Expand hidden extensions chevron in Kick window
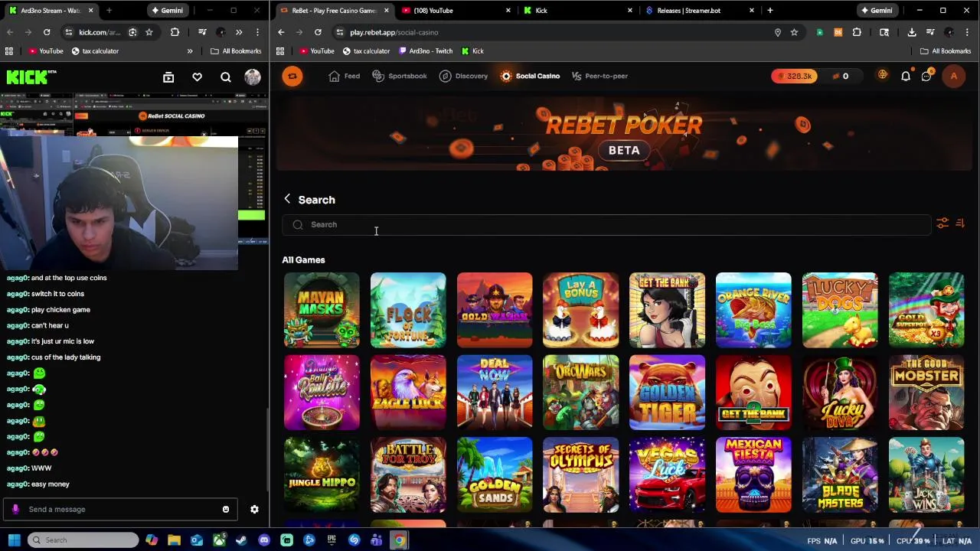This screenshot has width=980, height=551. 239,32
